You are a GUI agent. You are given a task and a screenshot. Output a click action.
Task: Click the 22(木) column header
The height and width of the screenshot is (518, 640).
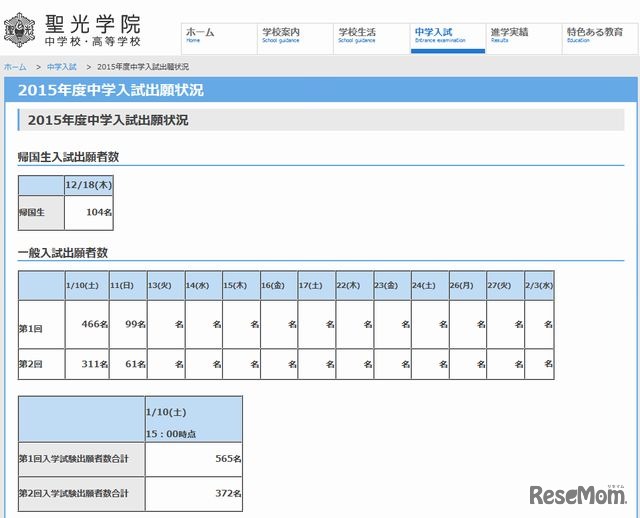355,285
